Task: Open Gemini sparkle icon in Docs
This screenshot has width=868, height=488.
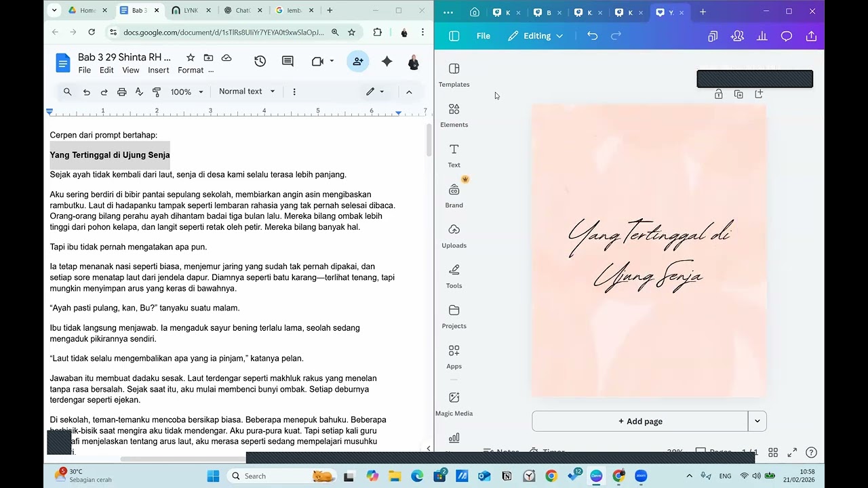Action: click(387, 62)
